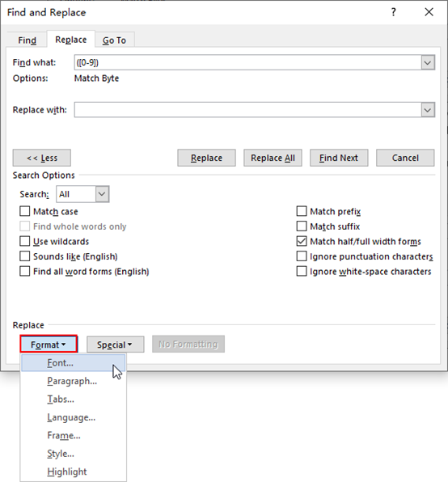
Task: Switch to the Go To tab
Action: (x=114, y=40)
